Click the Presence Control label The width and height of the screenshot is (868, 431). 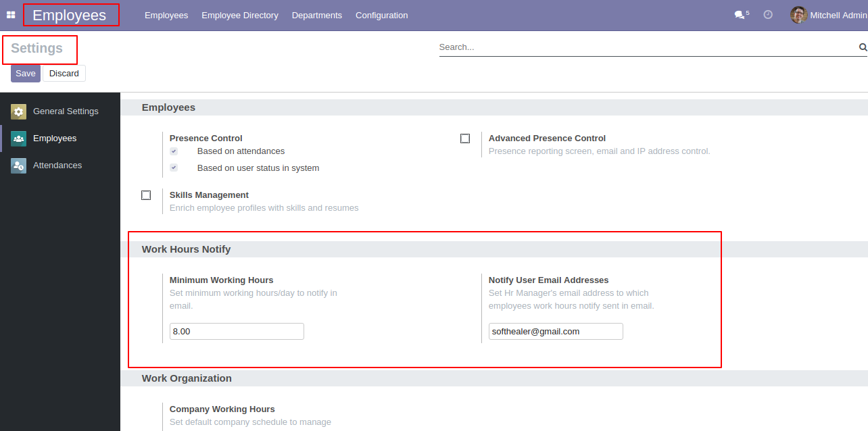point(206,138)
